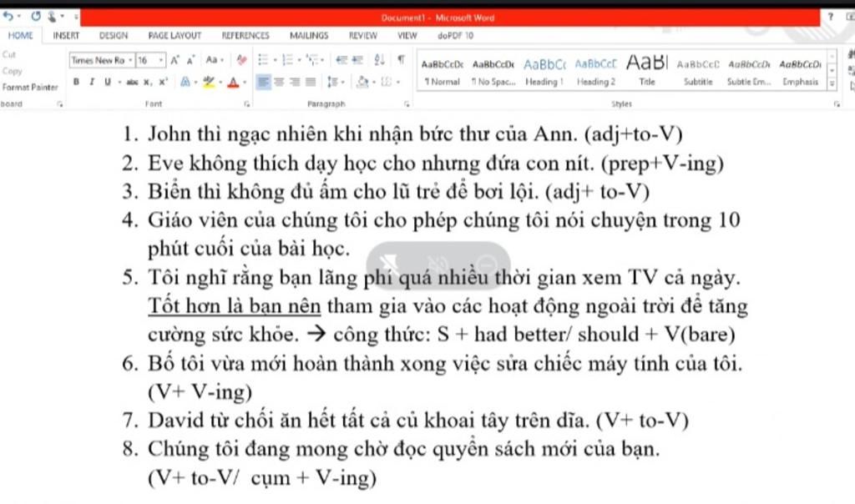
Task: Toggle Show/Hide paragraph marks
Action: click(402, 60)
